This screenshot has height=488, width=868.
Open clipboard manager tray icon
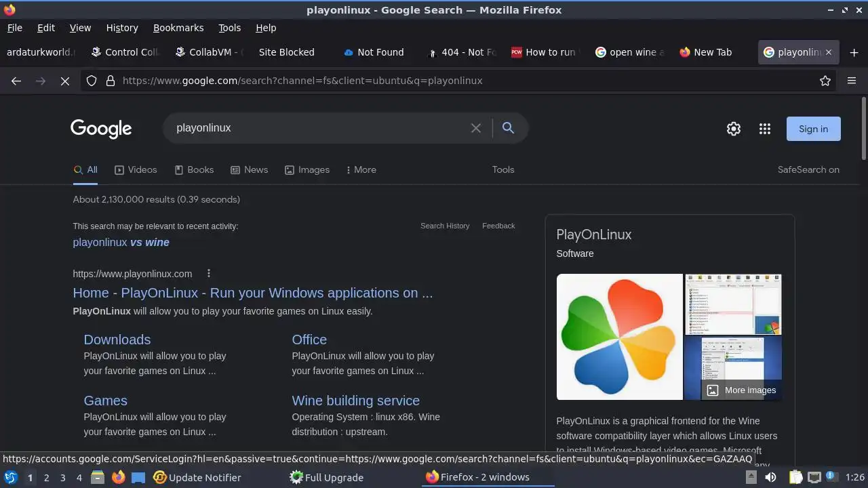point(795,477)
